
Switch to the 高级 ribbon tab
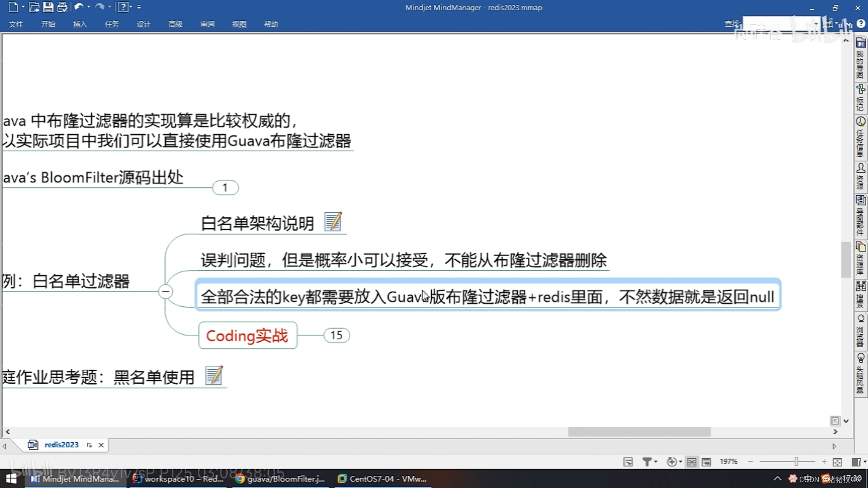tap(175, 24)
